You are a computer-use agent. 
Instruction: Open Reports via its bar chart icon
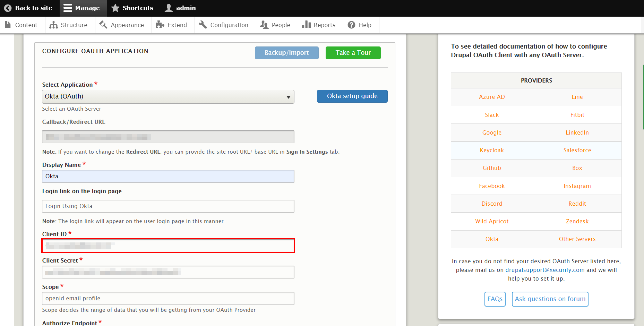pyautogui.click(x=306, y=25)
